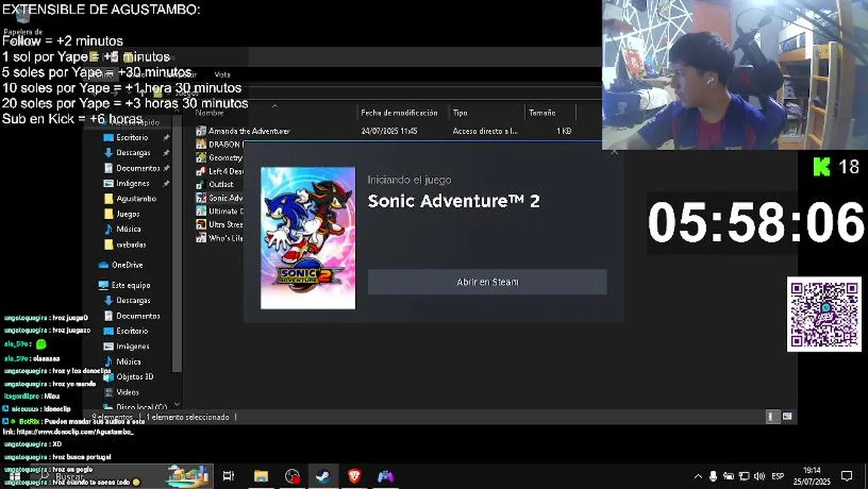Close the Steam launching game dialog
This screenshot has width=868, height=489.
pyautogui.click(x=614, y=151)
